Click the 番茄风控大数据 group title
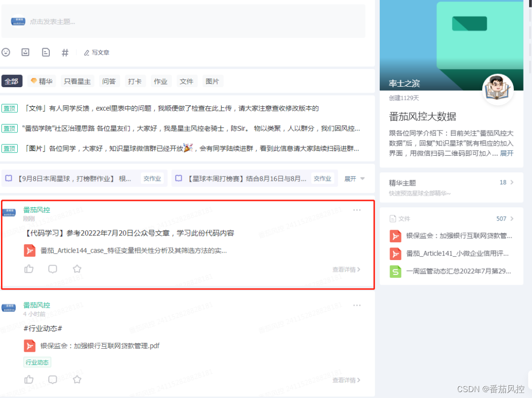The image size is (532, 398). 423,116
